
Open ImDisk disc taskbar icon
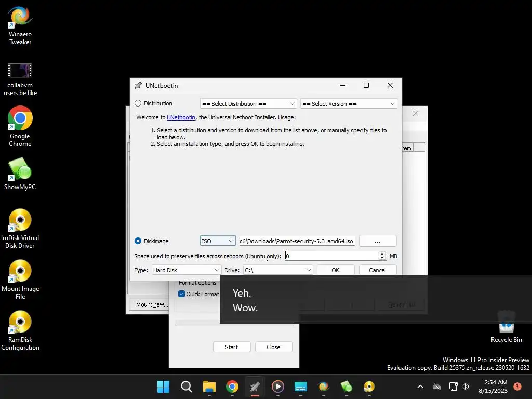click(x=369, y=387)
